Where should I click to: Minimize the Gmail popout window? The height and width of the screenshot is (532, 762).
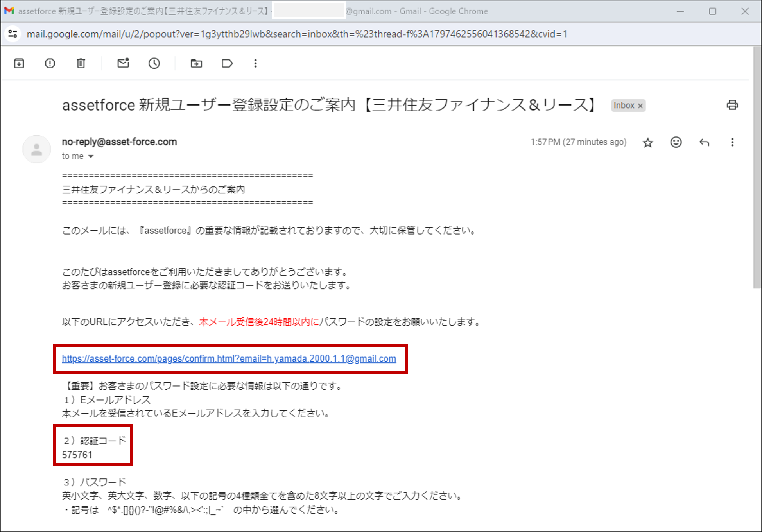tap(680, 11)
